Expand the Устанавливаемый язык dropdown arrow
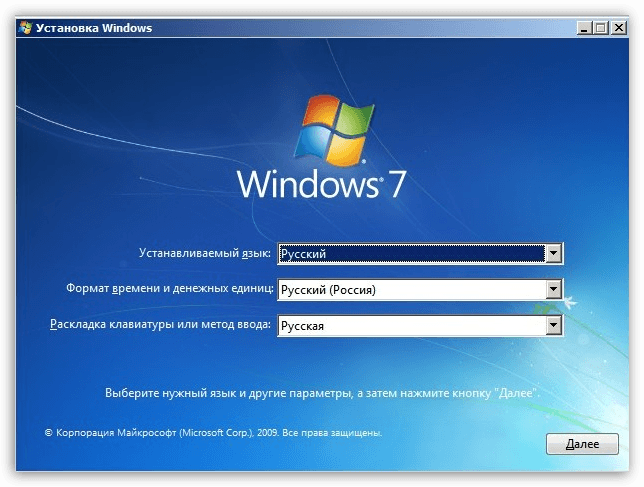 click(553, 254)
